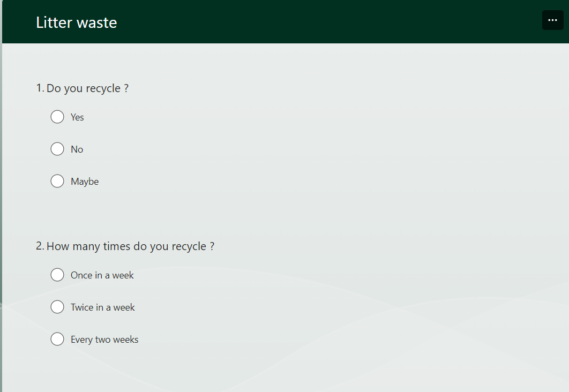Click the "Maybe" answer label text
This screenshot has width=569, height=392.
click(x=85, y=182)
